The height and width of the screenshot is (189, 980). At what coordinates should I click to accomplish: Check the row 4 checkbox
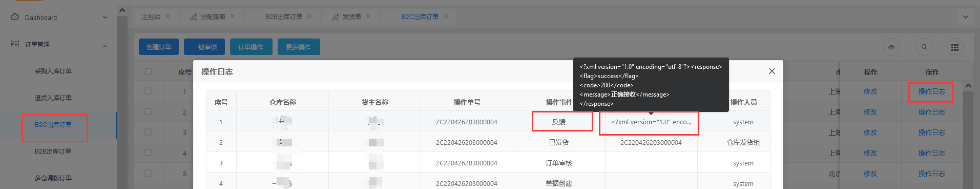pyautogui.click(x=148, y=153)
